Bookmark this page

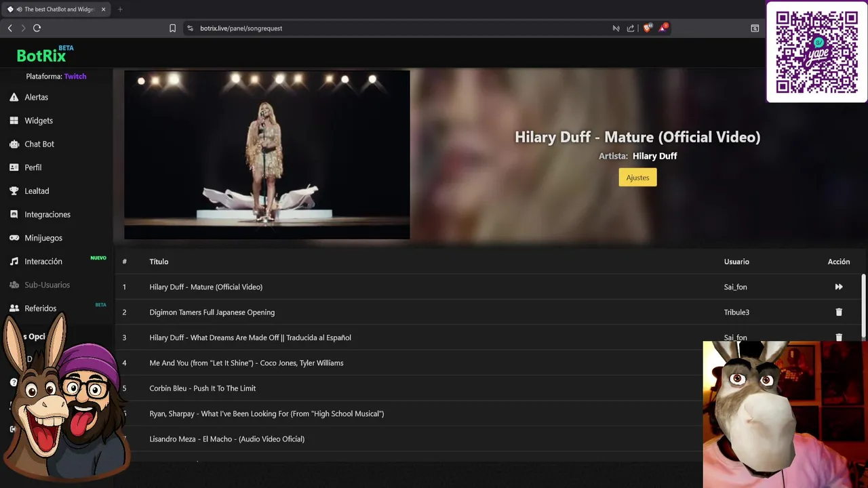coord(172,28)
